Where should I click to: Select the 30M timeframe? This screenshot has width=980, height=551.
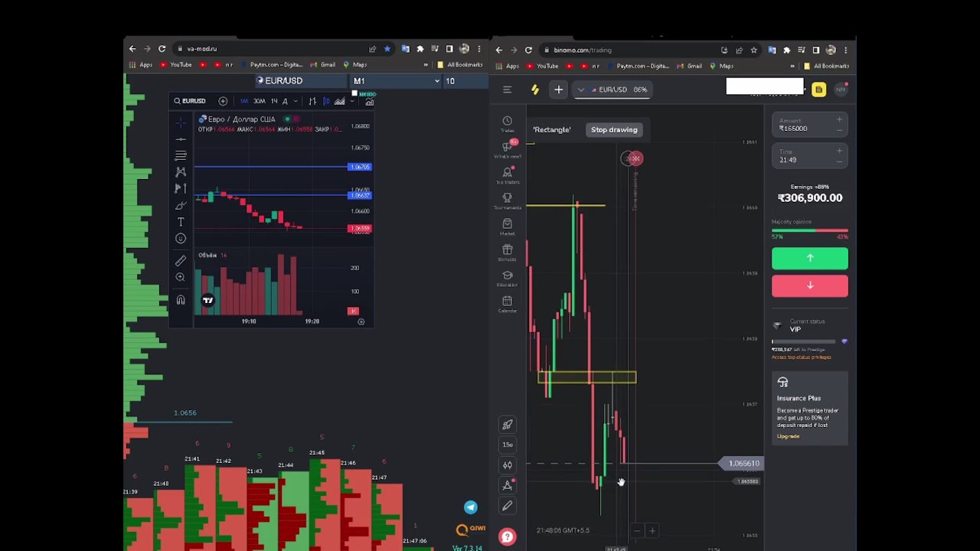[x=259, y=101]
